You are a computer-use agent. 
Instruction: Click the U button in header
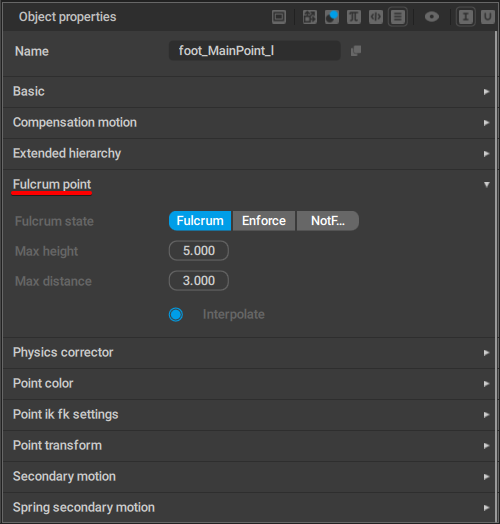click(x=488, y=17)
